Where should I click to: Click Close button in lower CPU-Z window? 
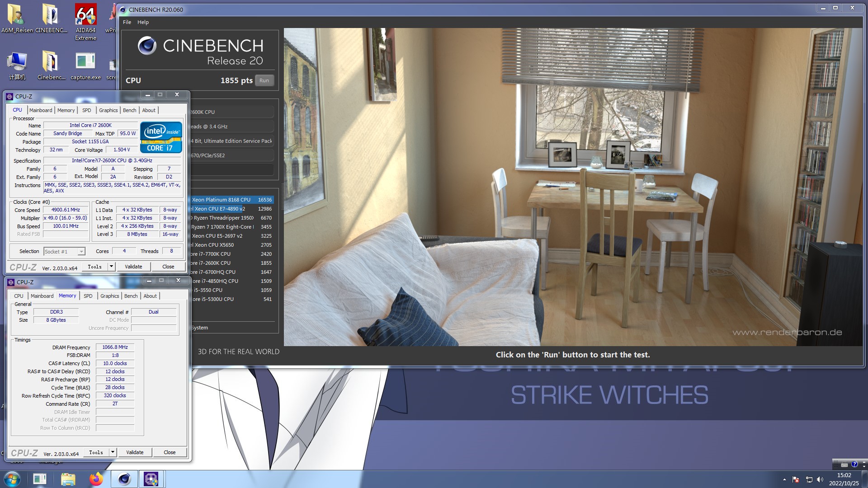click(x=170, y=452)
